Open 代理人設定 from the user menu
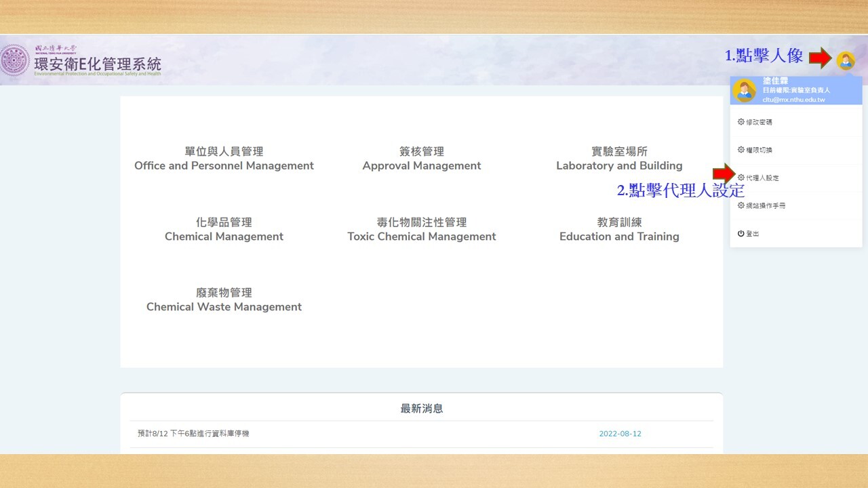Screen dimensions: 868x488 pos(762,178)
